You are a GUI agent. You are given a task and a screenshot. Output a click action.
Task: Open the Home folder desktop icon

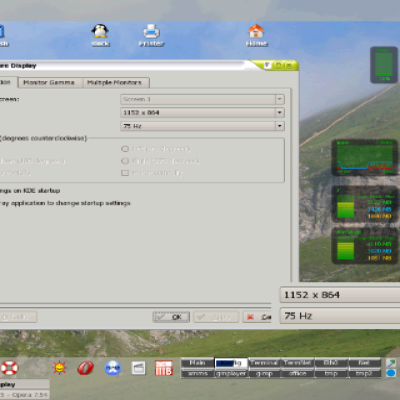[x=256, y=35]
